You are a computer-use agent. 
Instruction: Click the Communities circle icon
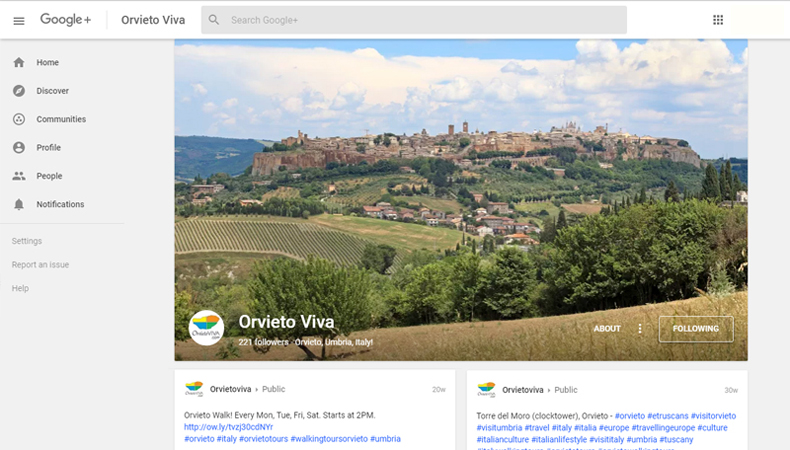pyautogui.click(x=19, y=119)
